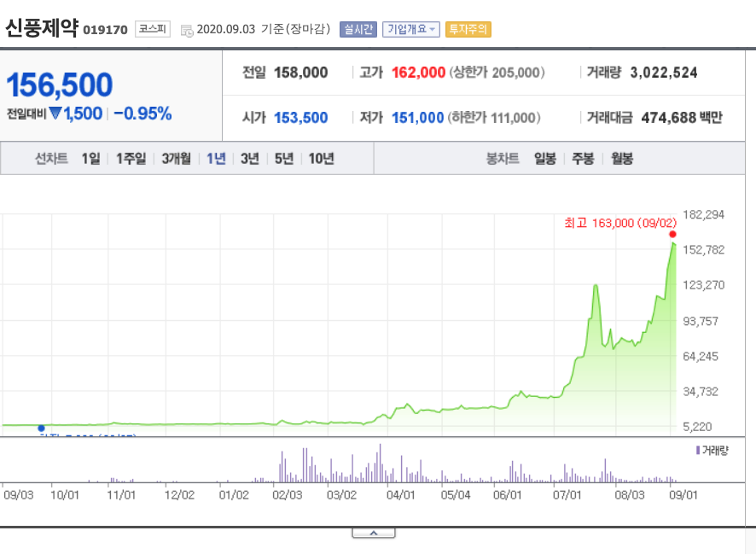This screenshot has width=756, height=554.
Task: Select the 3개월 line chart tab
Action: 176,158
